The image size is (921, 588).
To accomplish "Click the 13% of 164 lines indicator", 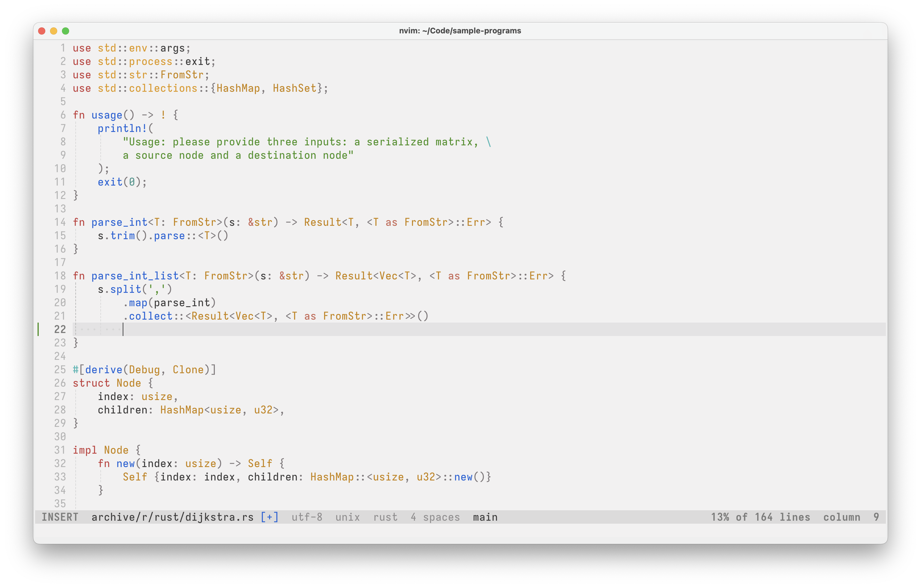I will [760, 517].
